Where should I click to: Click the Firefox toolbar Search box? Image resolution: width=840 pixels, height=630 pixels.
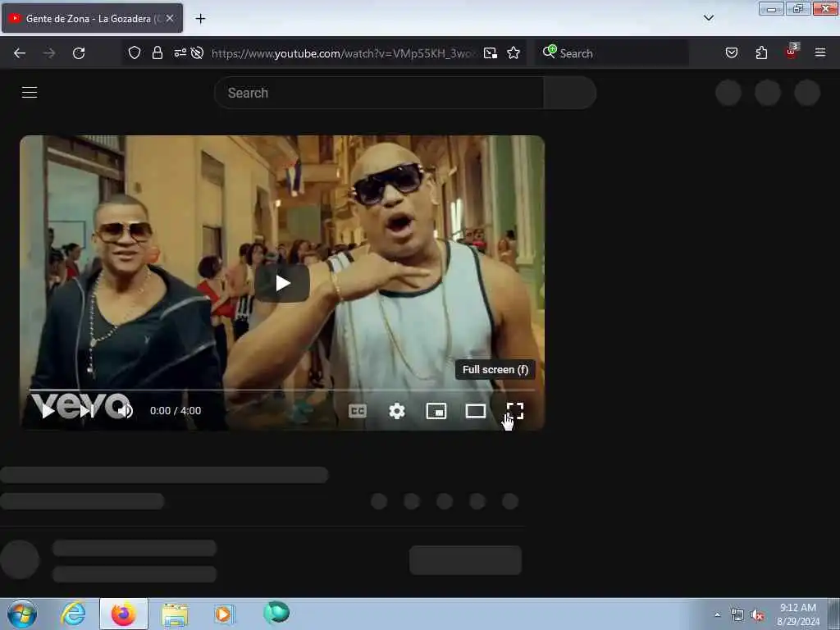(612, 53)
